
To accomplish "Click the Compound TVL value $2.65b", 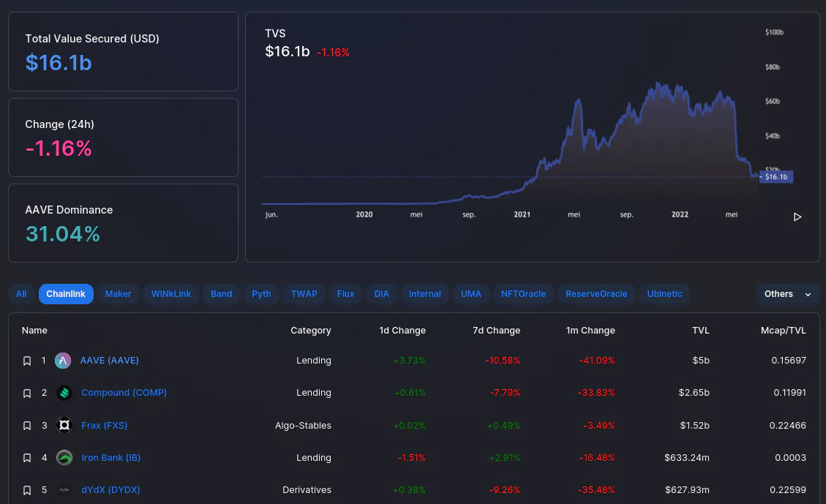I will tap(694, 393).
